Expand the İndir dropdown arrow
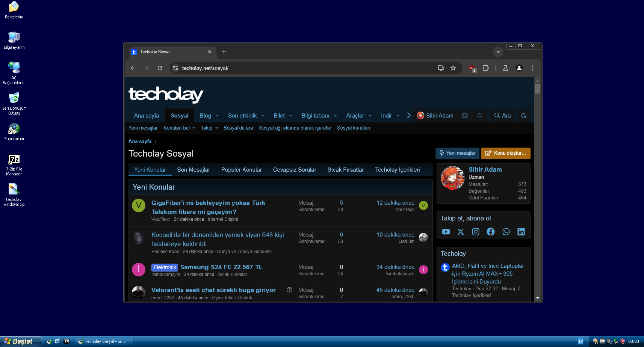This screenshot has height=347, width=644. (398, 116)
